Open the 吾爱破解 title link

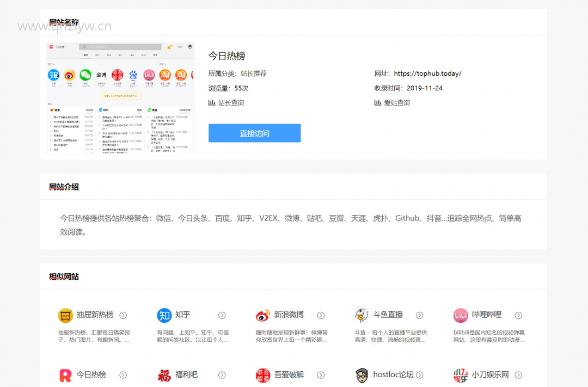[x=289, y=374]
